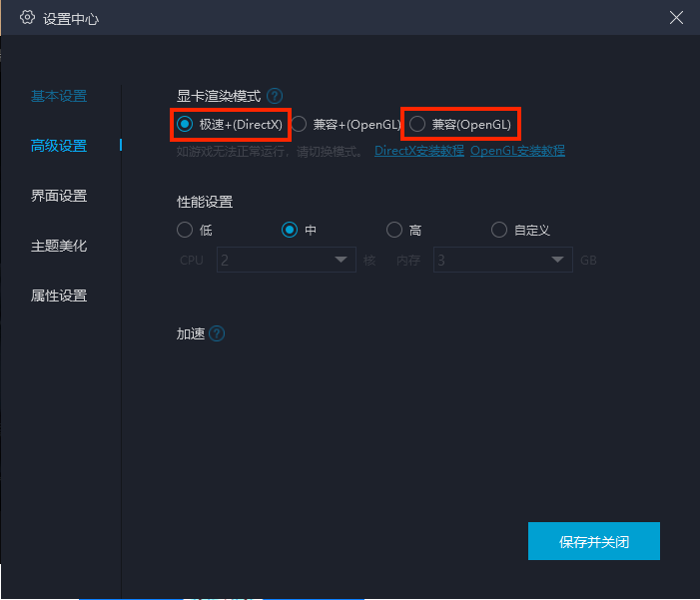The width and height of the screenshot is (700, 600).
Task: Open the CPU cores dropdown
Action: (x=287, y=260)
